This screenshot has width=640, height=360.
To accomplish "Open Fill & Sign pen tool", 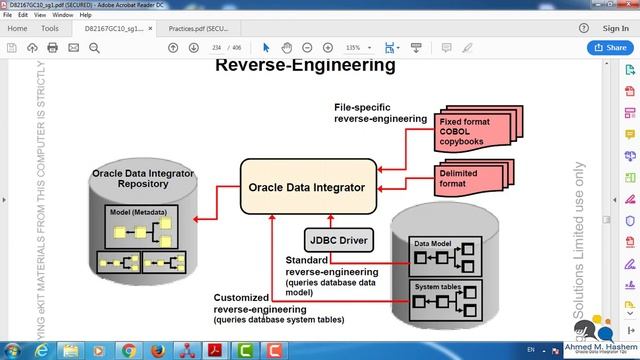I will point(630,264).
